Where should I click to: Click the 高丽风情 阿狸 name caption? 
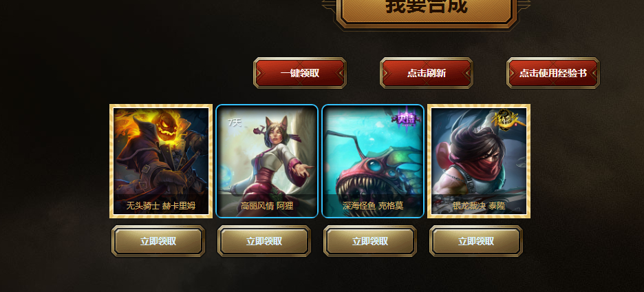click(267, 205)
